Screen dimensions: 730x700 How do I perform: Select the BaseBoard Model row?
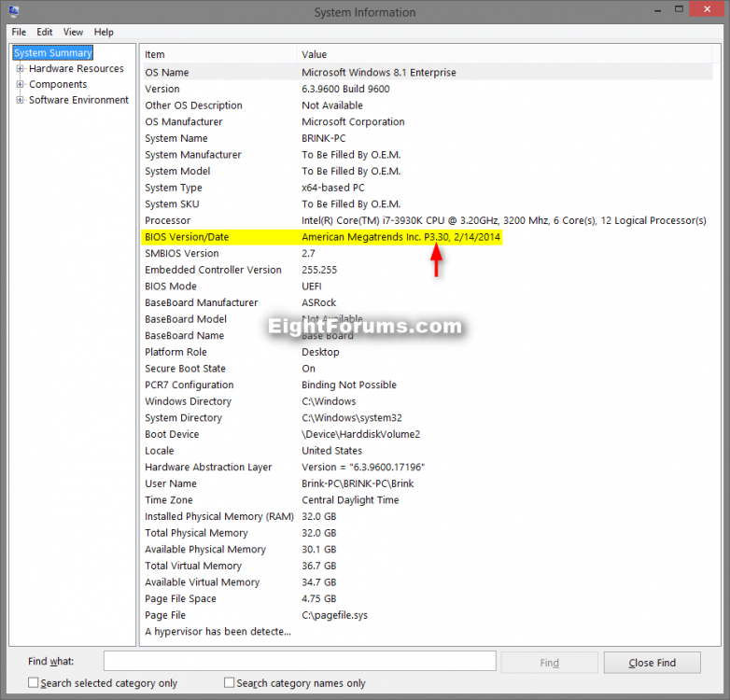(x=427, y=319)
